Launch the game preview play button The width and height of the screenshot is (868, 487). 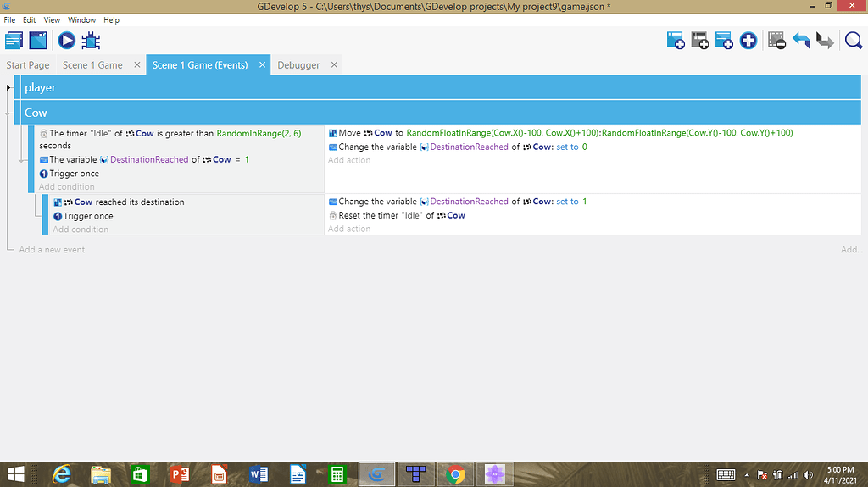[66, 40]
